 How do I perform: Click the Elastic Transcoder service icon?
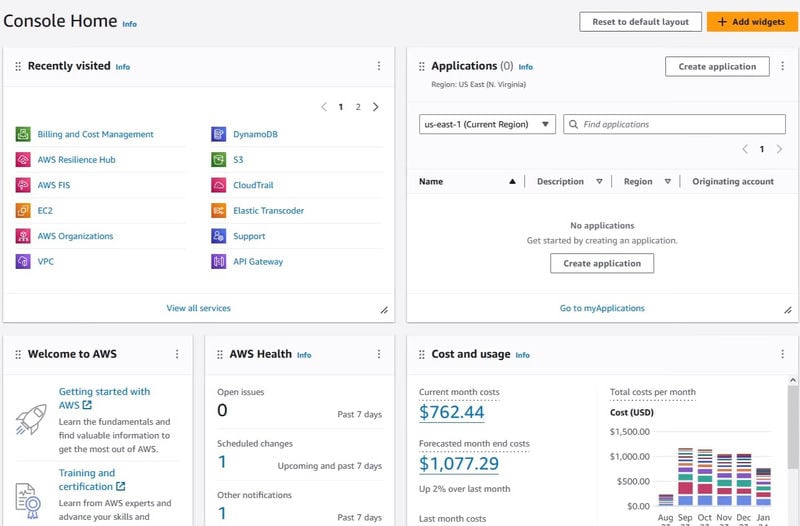pyautogui.click(x=219, y=210)
